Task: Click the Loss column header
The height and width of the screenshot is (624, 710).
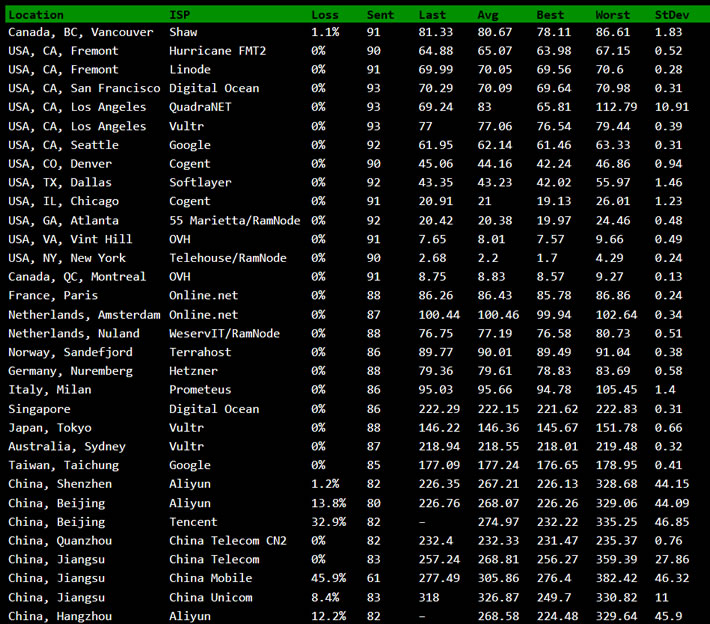Action: (325, 15)
